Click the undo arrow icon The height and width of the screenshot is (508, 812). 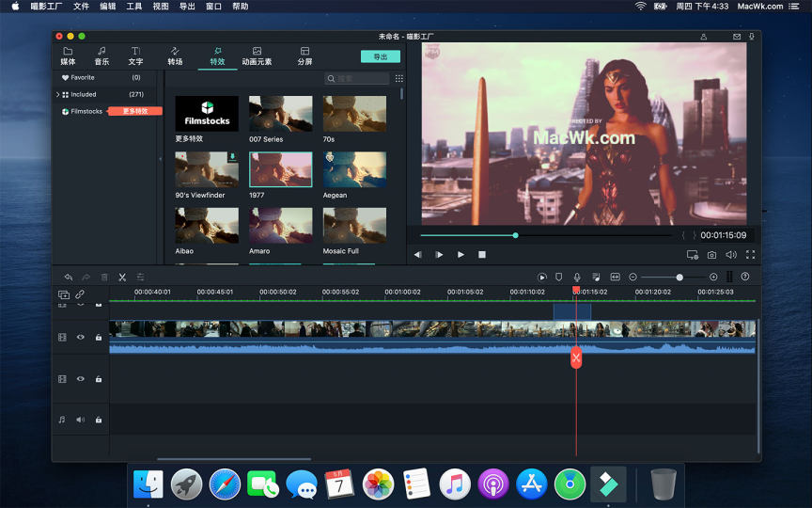tap(69, 278)
